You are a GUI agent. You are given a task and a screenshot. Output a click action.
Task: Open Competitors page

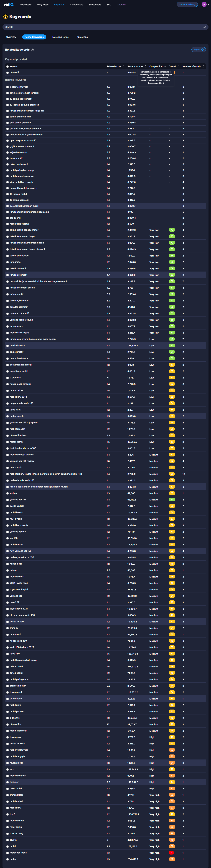tap(76, 5)
